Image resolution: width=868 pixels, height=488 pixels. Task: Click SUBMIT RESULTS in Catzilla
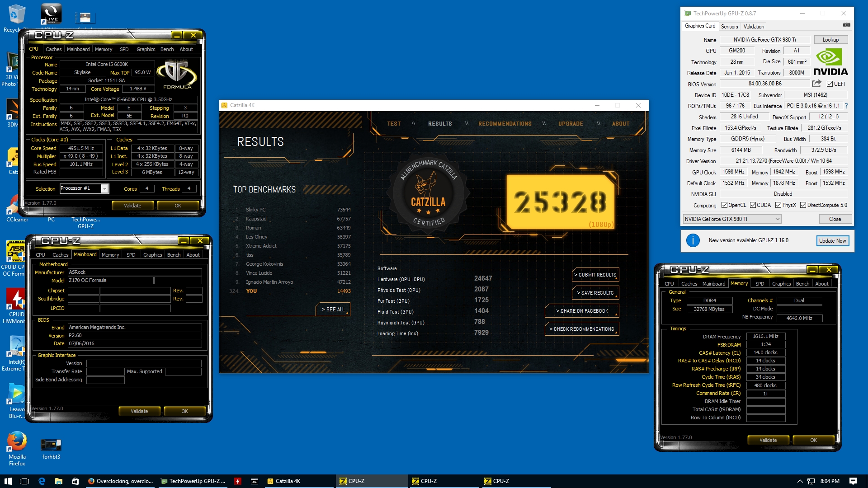(x=595, y=275)
